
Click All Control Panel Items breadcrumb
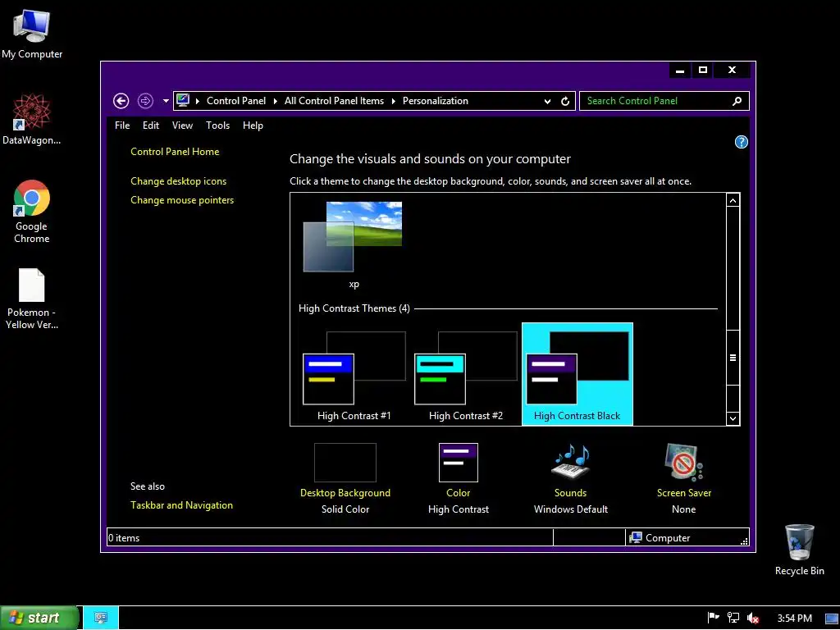[335, 101]
